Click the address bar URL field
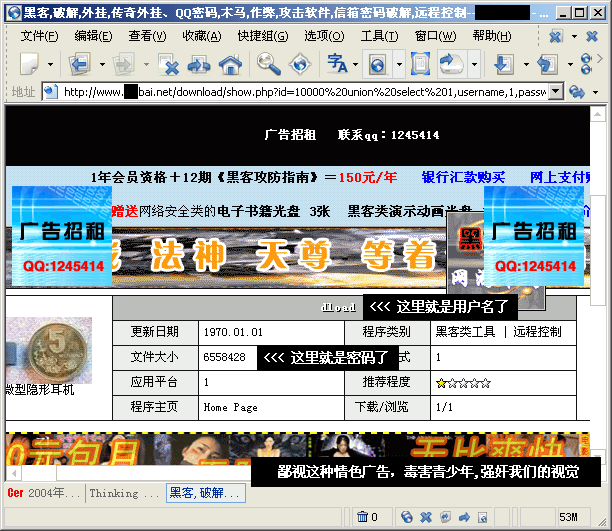This screenshot has height=531, width=612. [300, 92]
